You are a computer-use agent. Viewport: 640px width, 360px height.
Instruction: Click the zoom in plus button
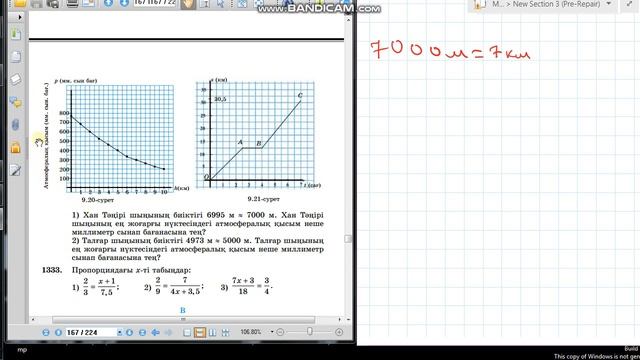point(339,332)
